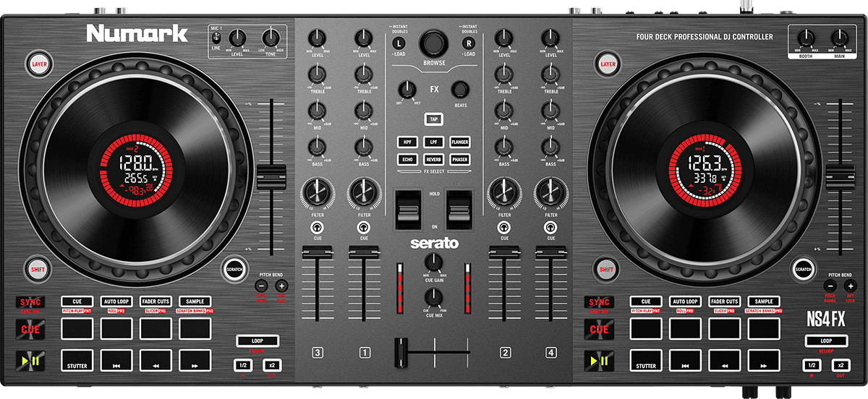Screen dimensions: 868x399
Task: Click the crossfader handle
Action: (399, 353)
